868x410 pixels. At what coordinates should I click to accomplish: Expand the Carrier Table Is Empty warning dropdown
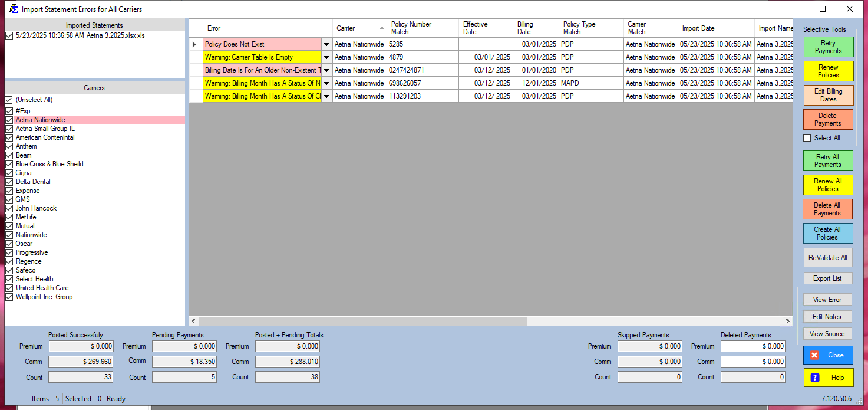point(326,57)
